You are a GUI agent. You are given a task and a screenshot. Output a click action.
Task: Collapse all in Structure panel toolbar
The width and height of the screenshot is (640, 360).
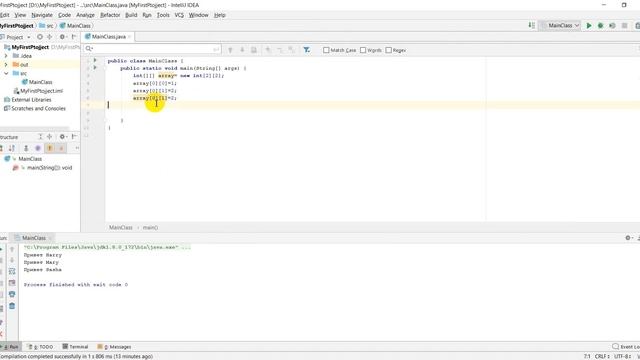point(49,137)
